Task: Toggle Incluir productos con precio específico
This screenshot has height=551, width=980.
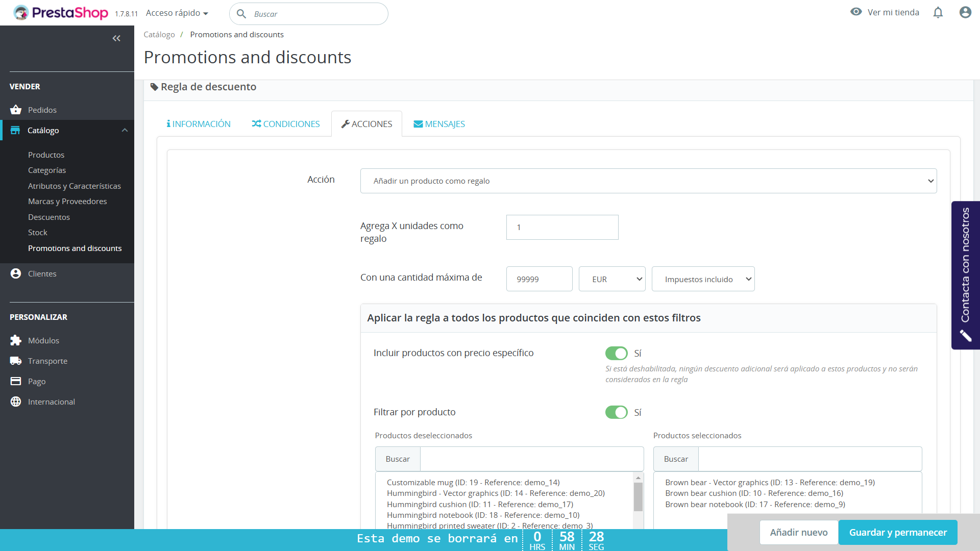Action: coord(616,353)
